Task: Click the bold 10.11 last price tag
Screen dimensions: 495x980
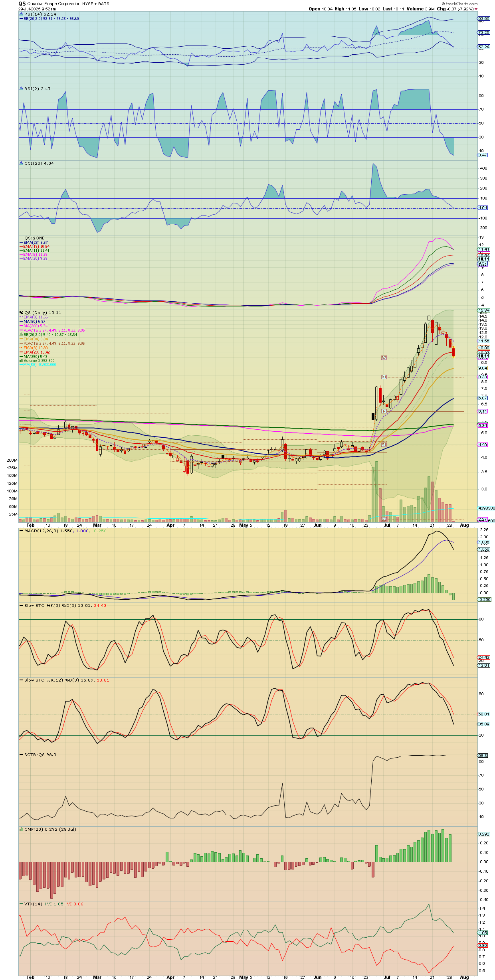Action: (x=484, y=356)
